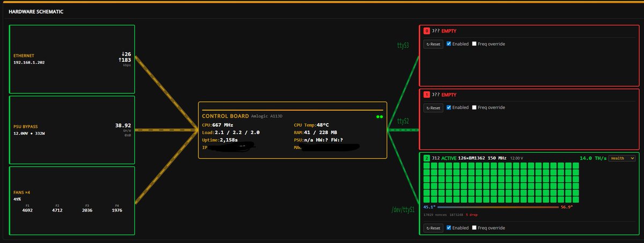Click the temperature gradient bar under chip grid
The width and height of the screenshot is (644, 243).
498,206
